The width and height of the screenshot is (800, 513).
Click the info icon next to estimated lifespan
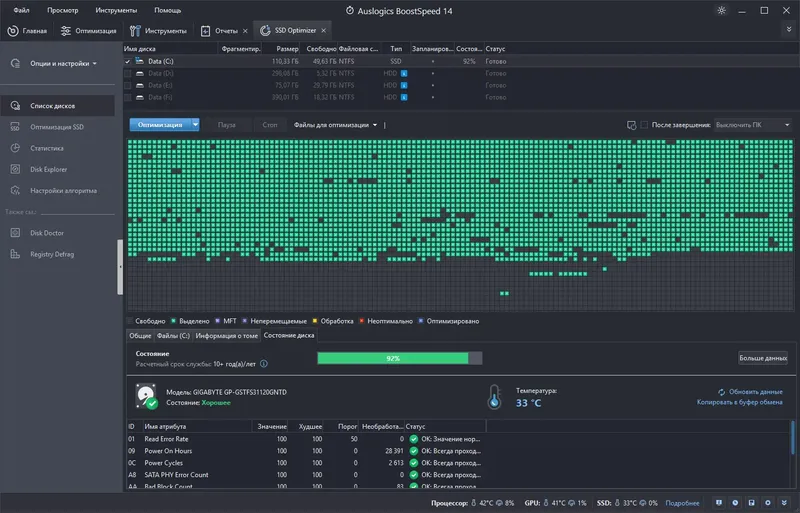264,365
